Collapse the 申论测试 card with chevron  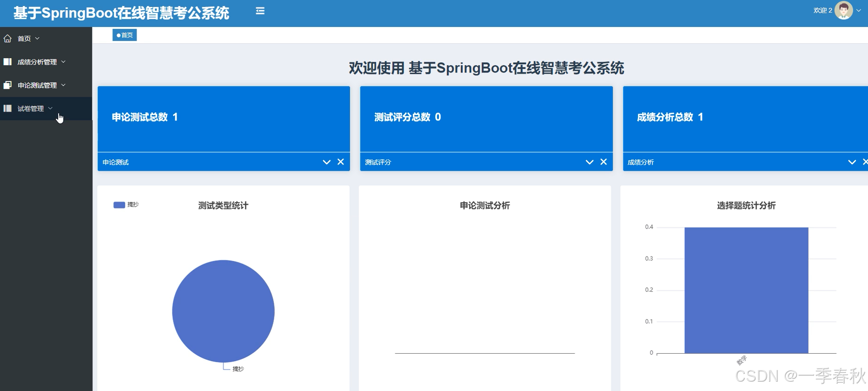[326, 162]
